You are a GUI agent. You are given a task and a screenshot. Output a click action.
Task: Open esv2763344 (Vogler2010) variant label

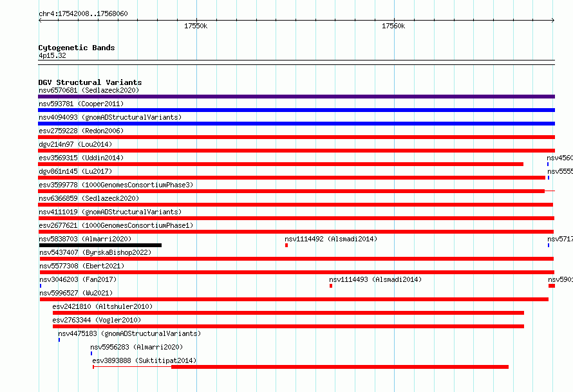tap(97, 320)
